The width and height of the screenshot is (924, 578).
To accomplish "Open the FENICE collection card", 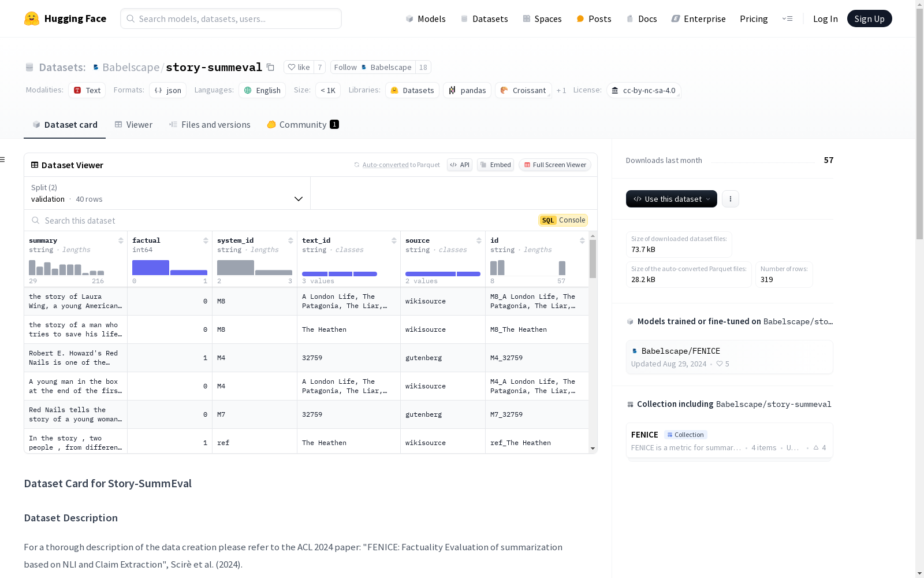I will [x=729, y=441].
